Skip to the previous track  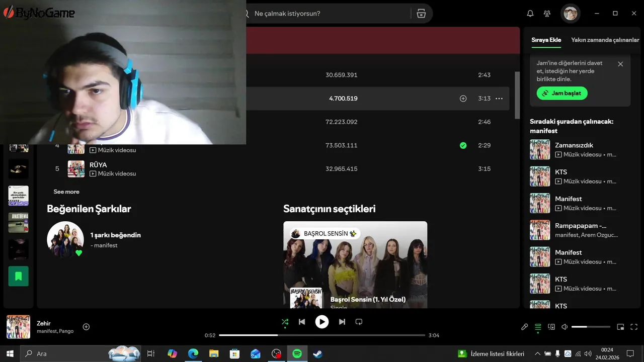click(x=302, y=322)
